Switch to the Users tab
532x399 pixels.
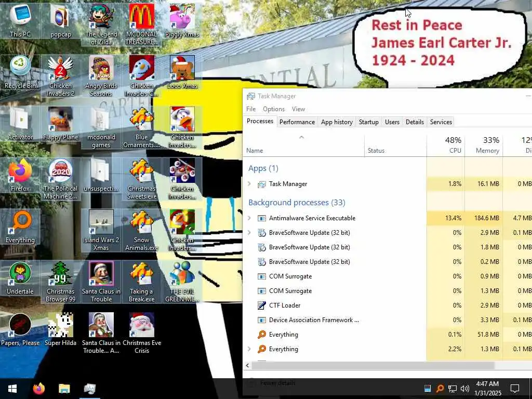click(x=392, y=122)
